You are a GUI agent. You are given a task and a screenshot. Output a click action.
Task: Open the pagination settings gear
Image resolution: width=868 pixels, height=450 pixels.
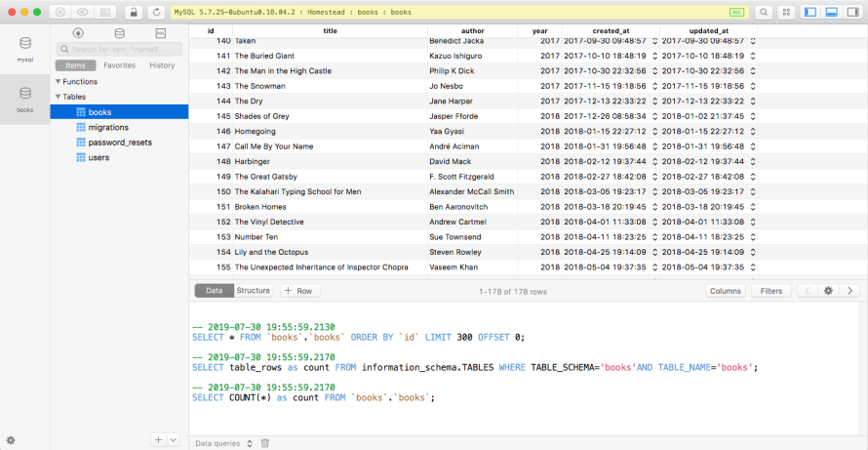click(828, 291)
